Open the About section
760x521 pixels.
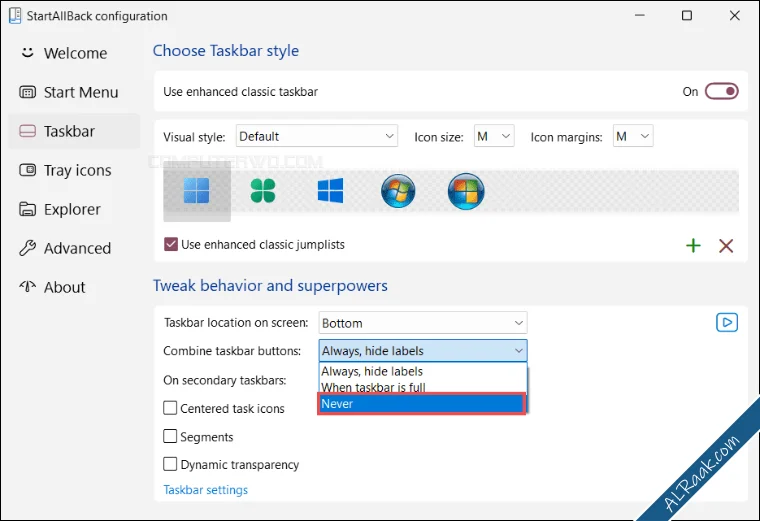74,287
